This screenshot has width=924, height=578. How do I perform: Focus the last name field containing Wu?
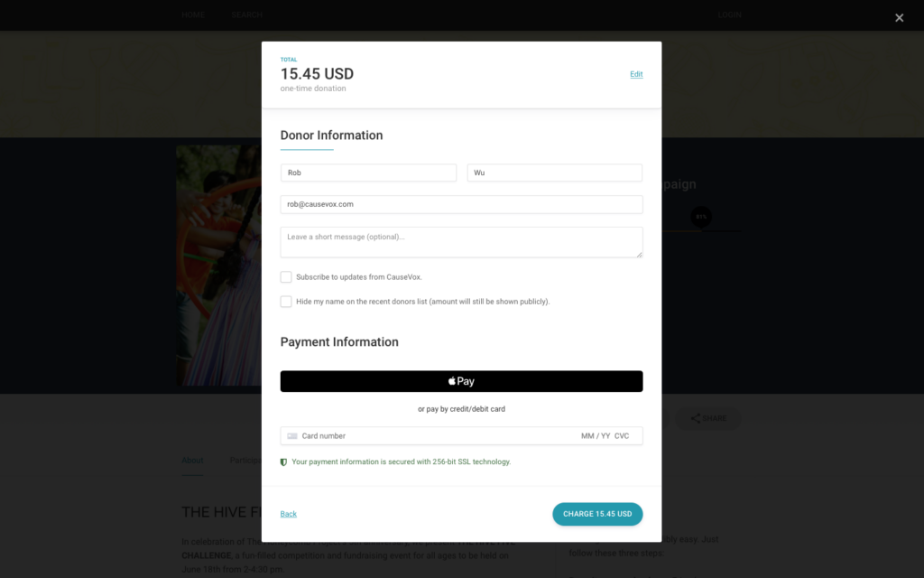[x=555, y=172]
